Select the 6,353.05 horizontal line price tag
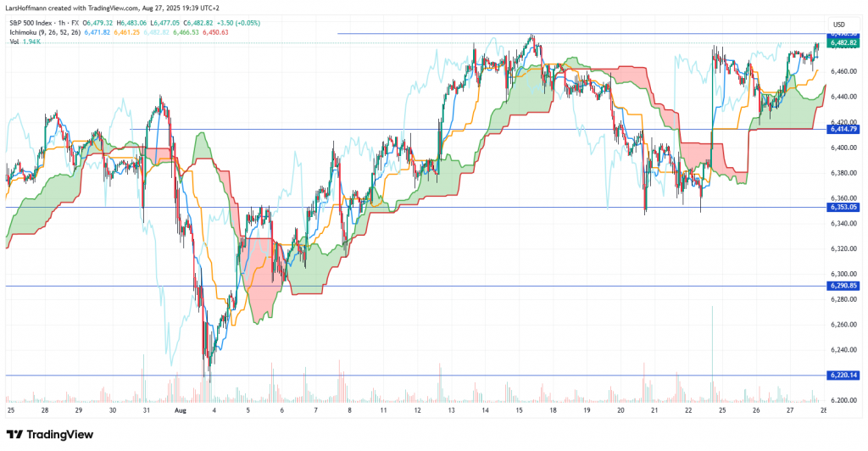Image resolution: width=868 pixels, height=451 pixels. coord(844,207)
